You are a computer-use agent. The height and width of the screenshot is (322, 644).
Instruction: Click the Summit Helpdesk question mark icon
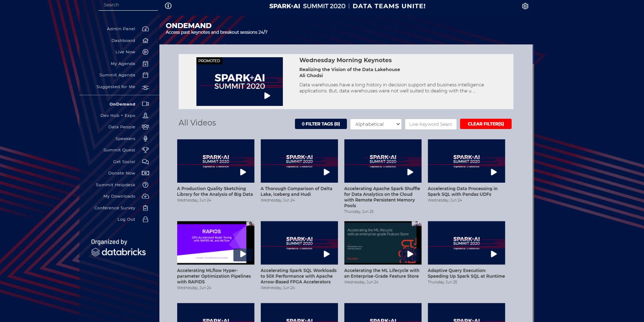145,185
